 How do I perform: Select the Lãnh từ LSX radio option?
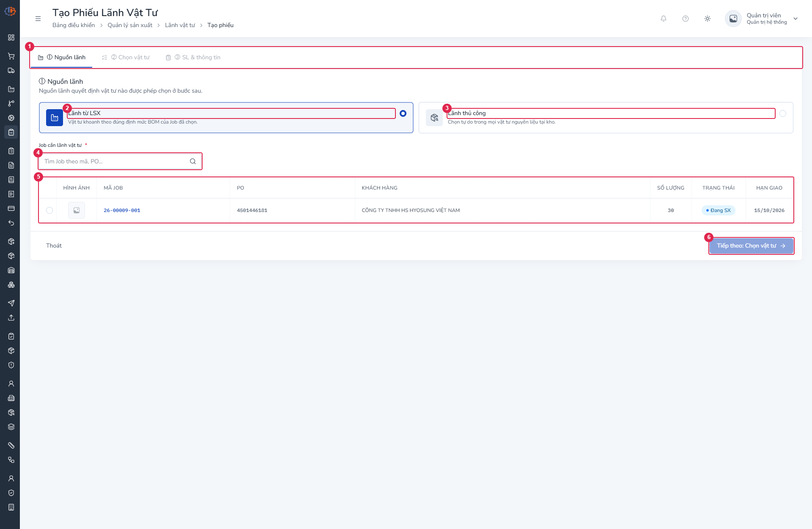[x=403, y=113]
